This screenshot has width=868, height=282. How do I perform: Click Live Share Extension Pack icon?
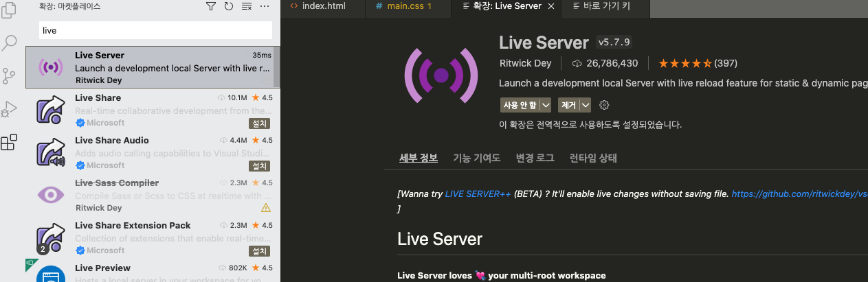51,237
